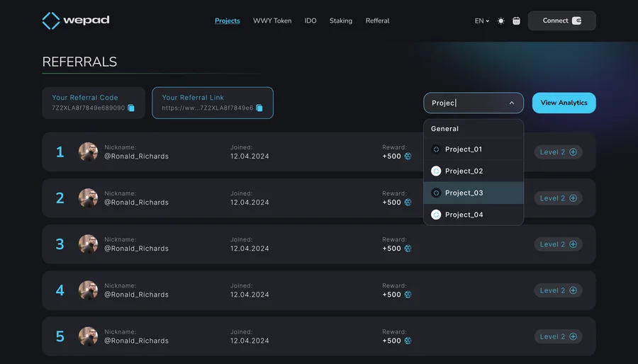Select General in the dropdown list
Image resolution: width=638 pixels, height=364 pixels.
coord(474,129)
